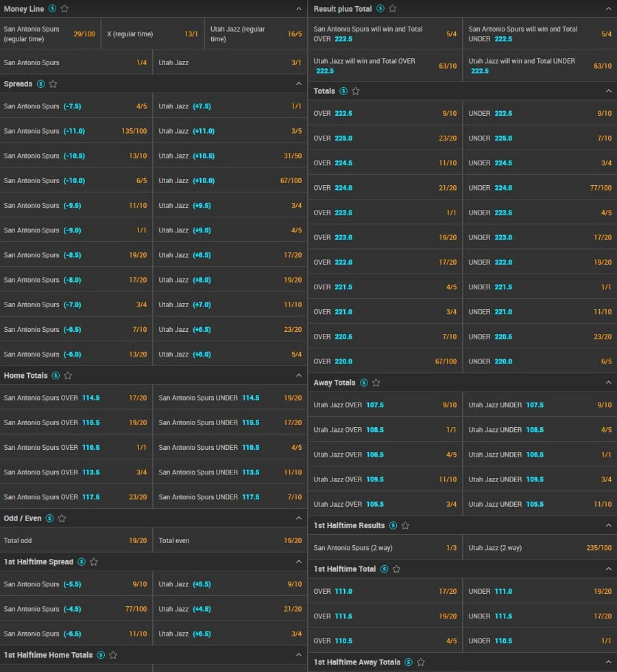The image size is (617, 672).
Task: Collapse the 1st Halftime Spread section
Action: [x=299, y=562]
